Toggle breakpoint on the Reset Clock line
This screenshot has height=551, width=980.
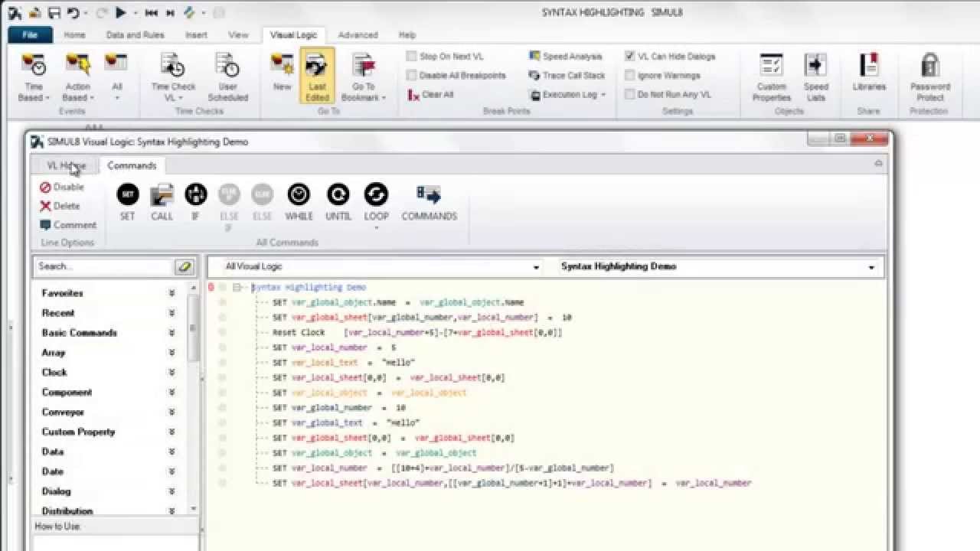click(222, 332)
